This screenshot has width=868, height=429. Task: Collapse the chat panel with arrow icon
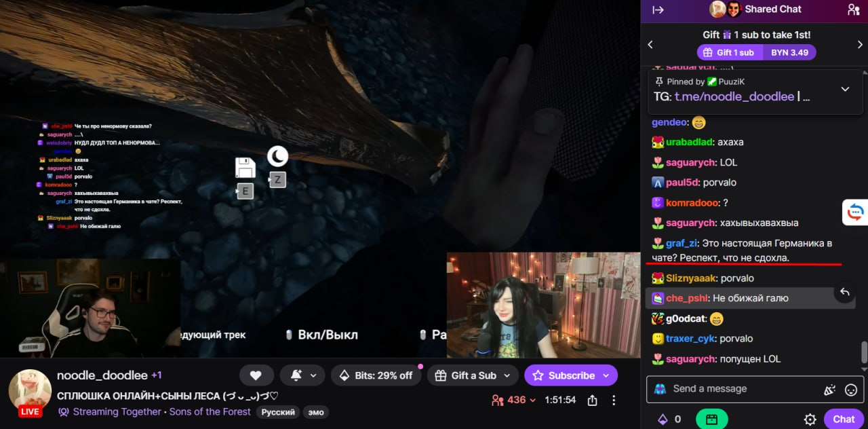(658, 10)
